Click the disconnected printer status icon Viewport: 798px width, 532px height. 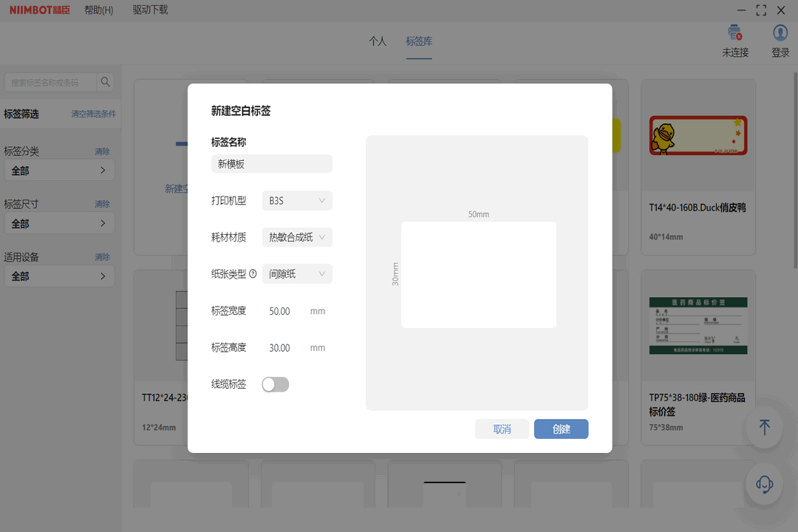click(x=734, y=32)
